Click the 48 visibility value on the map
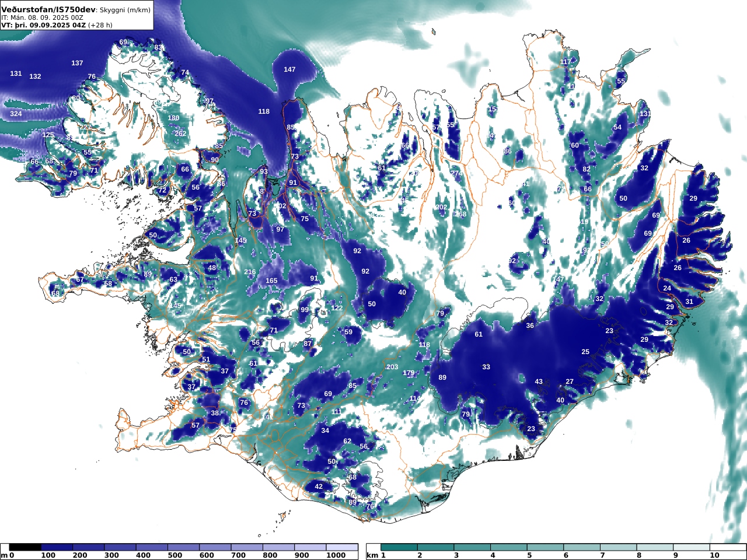This screenshot has height=560, width=747. [212, 268]
